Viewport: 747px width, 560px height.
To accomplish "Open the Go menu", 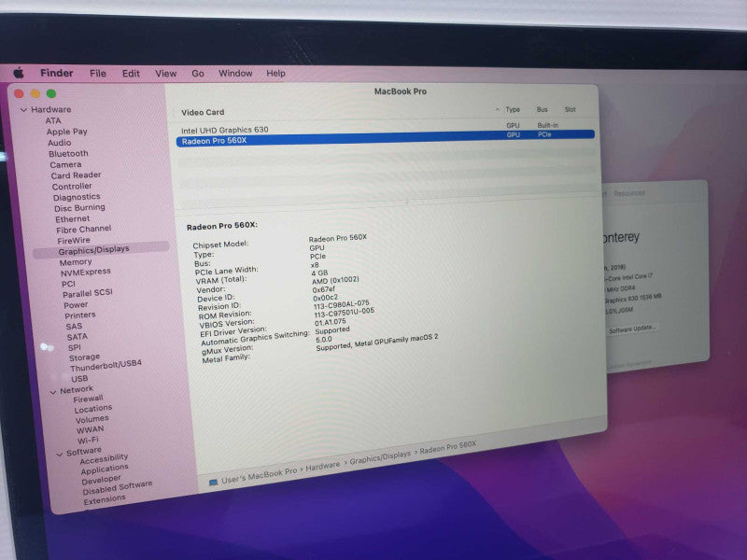I will tap(198, 74).
